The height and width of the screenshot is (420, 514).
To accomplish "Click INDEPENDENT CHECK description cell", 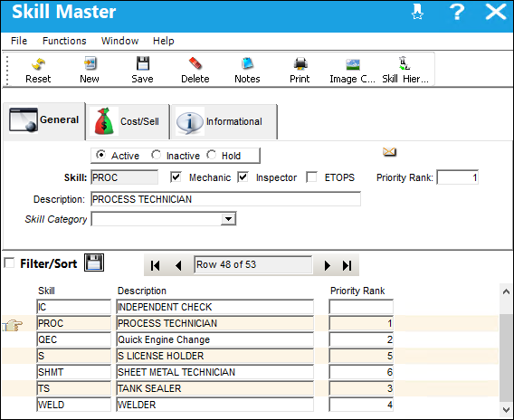I will pyautogui.click(x=215, y=307).
